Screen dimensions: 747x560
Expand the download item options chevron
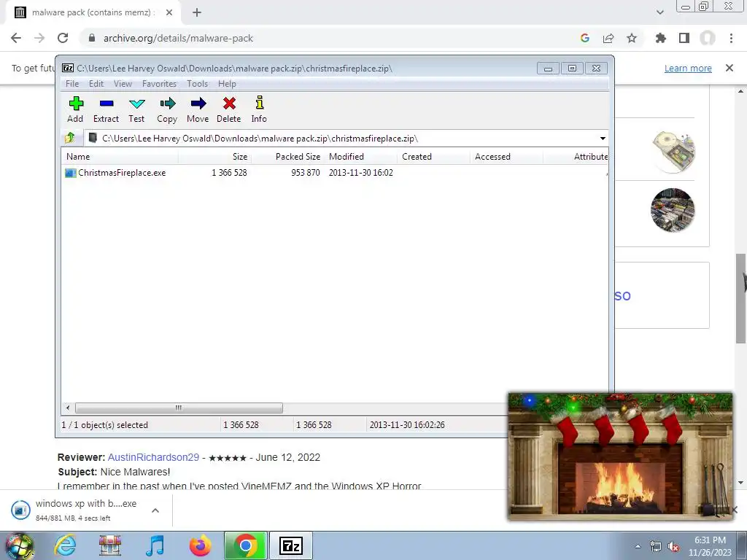click(155, 510)
